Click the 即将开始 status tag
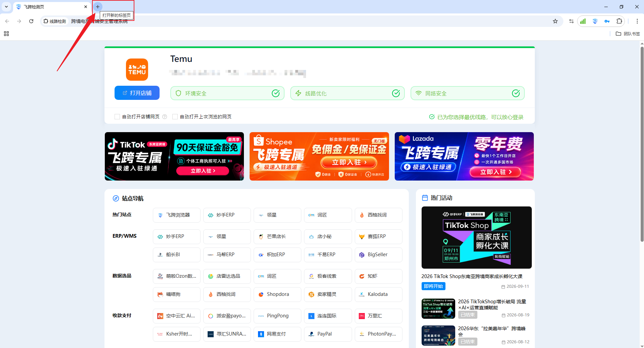 (x=433, y=286)
